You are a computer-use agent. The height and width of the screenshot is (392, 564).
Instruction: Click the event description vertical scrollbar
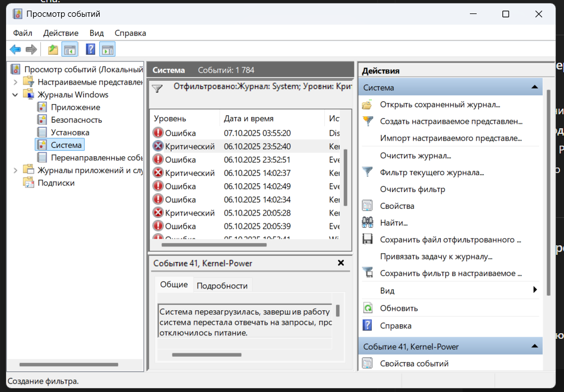click(338, 310)
